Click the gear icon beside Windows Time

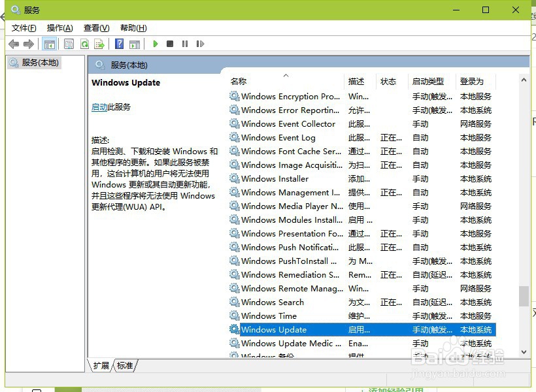(234, 316)
